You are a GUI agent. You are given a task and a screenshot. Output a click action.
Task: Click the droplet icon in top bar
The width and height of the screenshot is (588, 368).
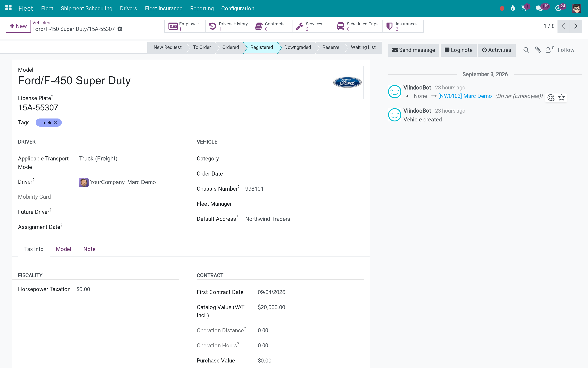tap(513, 8)
